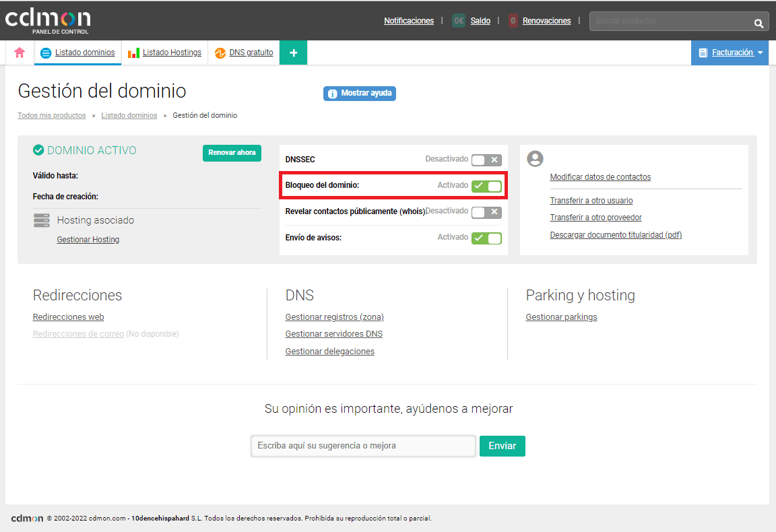Click the Saldo 0€ badge

(459, 21)
